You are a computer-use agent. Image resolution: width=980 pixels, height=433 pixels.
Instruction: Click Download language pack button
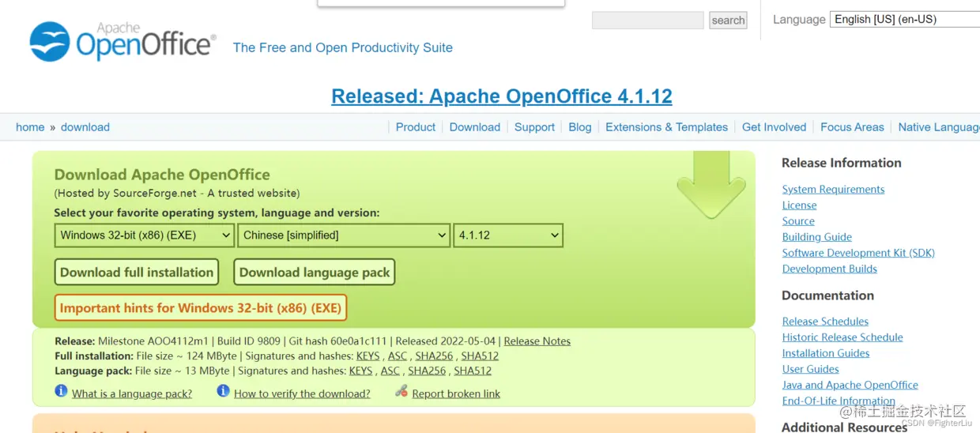315,273
